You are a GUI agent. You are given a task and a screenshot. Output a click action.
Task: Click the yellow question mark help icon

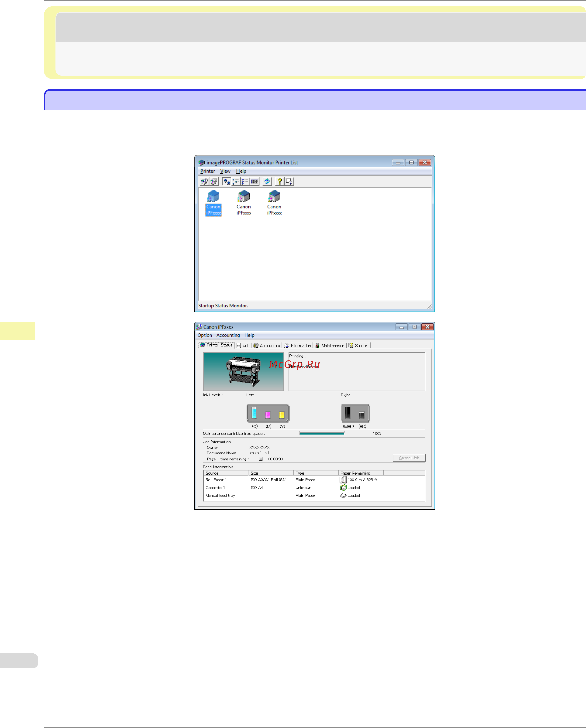(279, 182)
